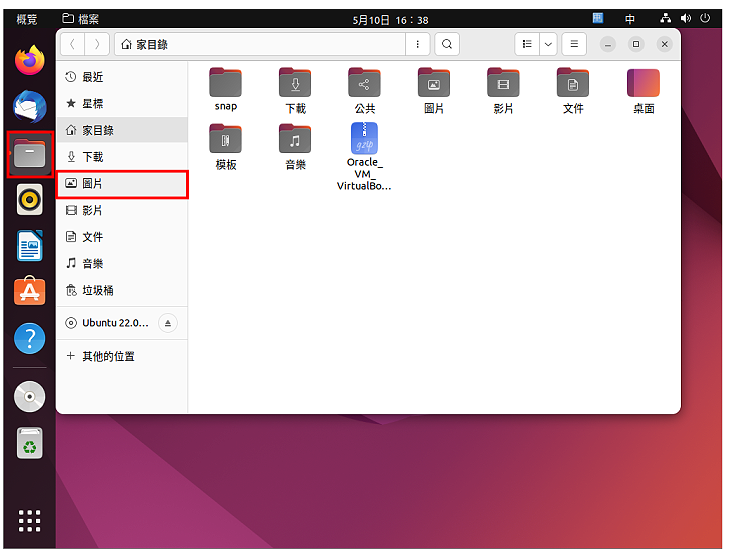Go back with the back arrow
This screenshot has width=740, height=559.
(x=72, y=44)
